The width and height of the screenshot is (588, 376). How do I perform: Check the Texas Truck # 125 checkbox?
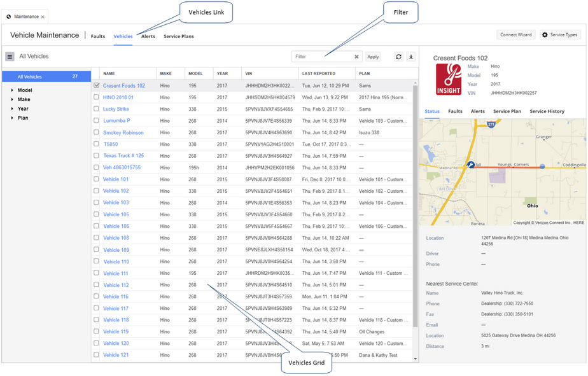[96, 156]
